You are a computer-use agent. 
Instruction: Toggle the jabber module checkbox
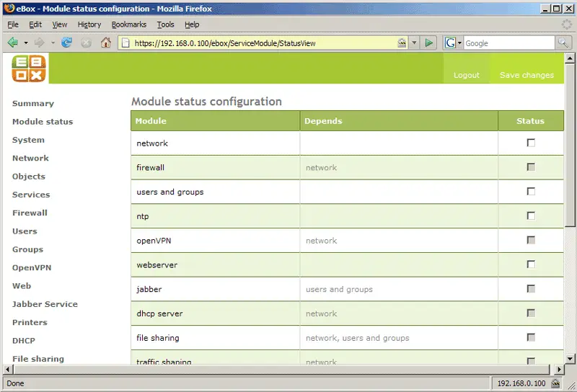[531, 288]
